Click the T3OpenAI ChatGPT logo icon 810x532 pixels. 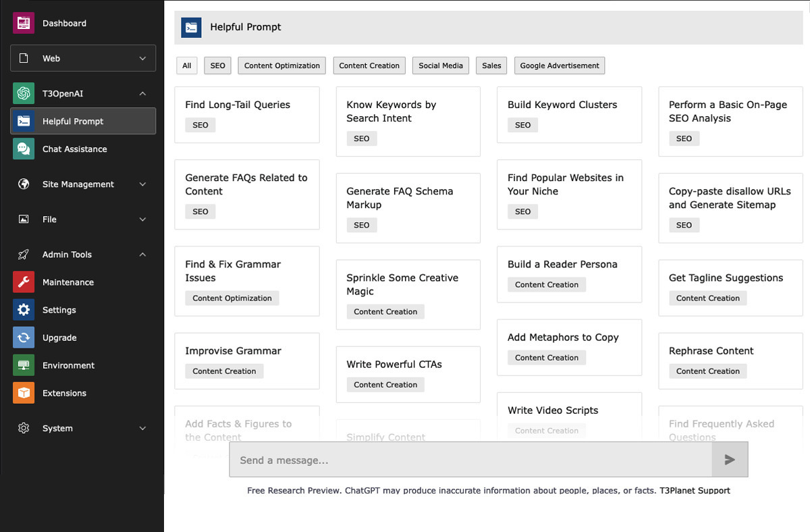tap(24, 93)
